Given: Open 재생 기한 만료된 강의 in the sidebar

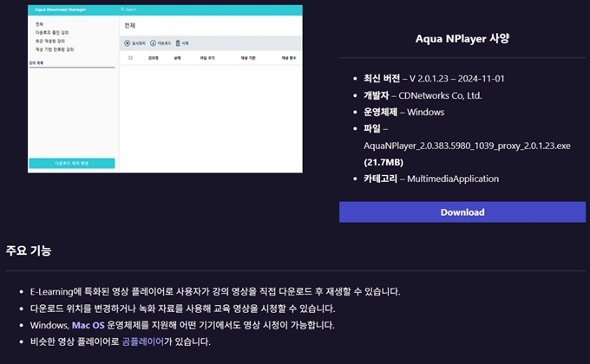Looking at the screenshot, I should [55, 49].
